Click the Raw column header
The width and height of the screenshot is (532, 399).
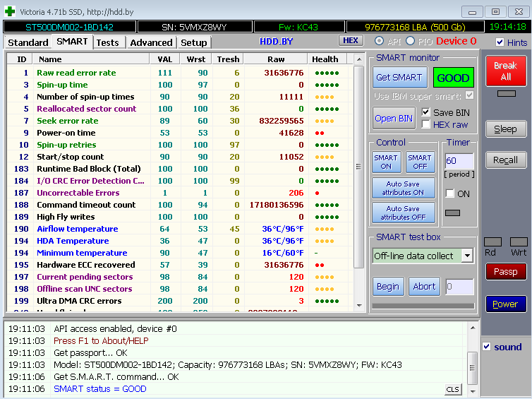(x=276, y=59)
